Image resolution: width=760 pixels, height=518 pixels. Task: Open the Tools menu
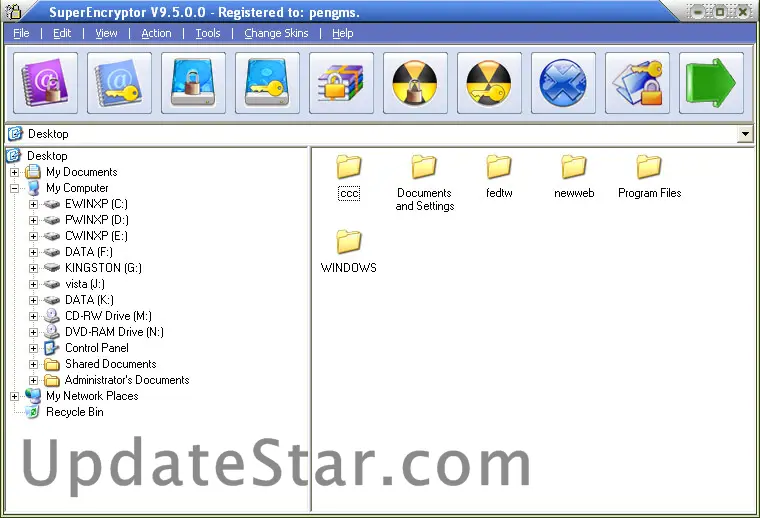pos(208,33)
